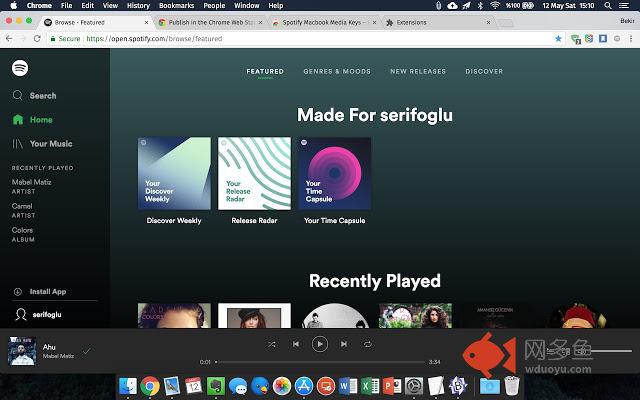Click Your Time Capsule title text

point(335,220)
